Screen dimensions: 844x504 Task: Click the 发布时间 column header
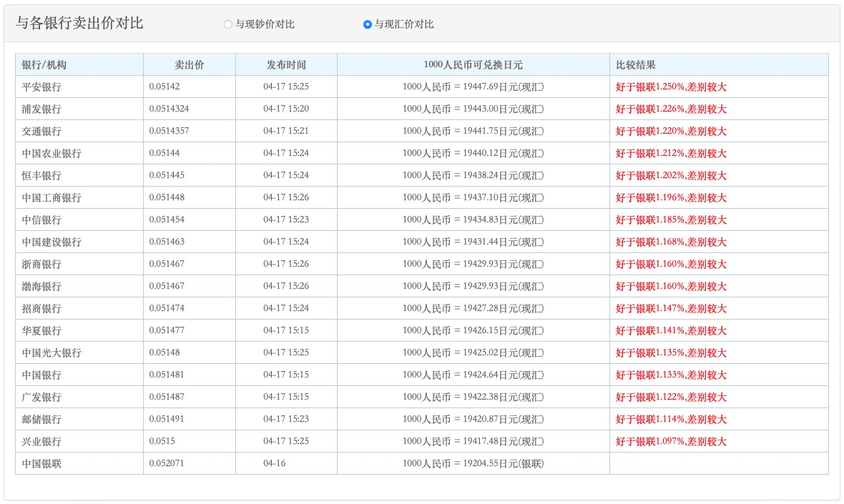pos(286,64)
